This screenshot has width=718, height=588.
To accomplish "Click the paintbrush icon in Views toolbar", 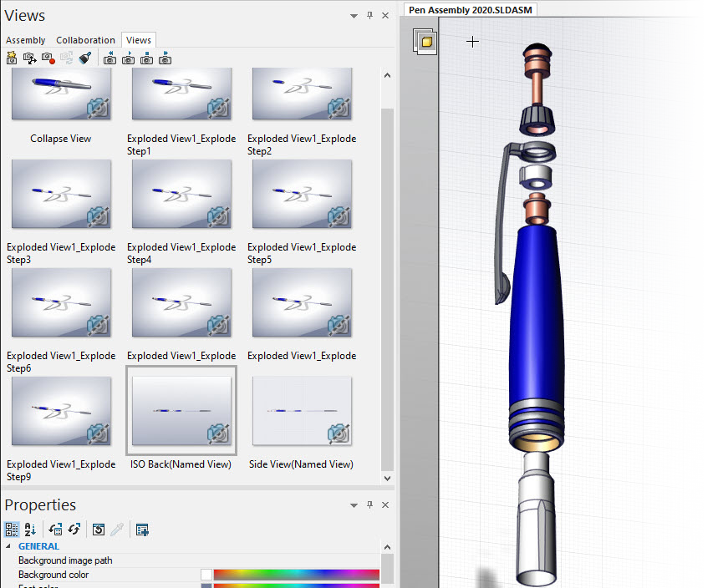I will (x=84, y=58).
